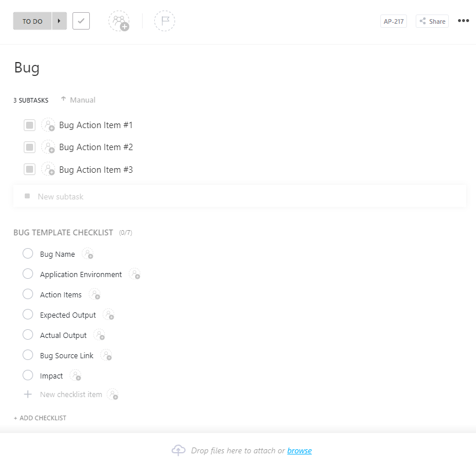Click assignee icon beside New checklist item

[x=112, y=394]
